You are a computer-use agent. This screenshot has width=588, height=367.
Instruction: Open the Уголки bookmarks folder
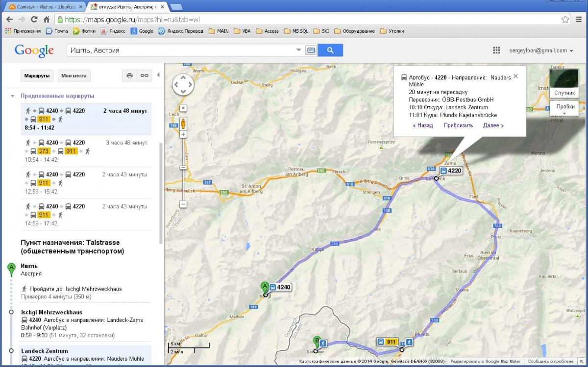(x=392, y=31)
